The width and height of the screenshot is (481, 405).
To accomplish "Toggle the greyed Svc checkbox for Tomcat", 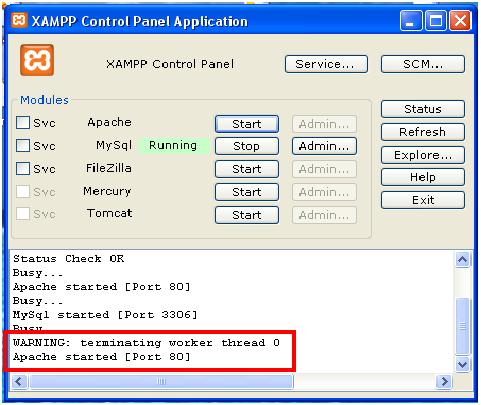I will (23, 214).
